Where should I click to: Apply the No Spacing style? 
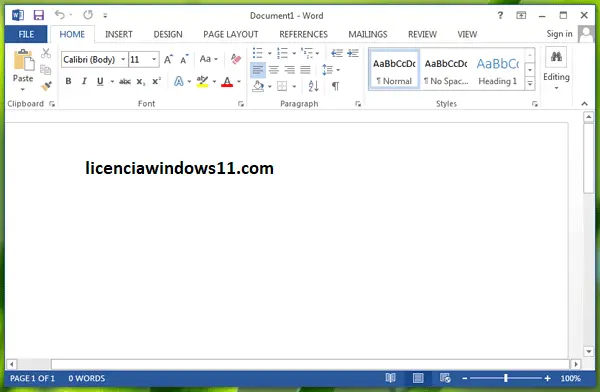click(446, 70)
